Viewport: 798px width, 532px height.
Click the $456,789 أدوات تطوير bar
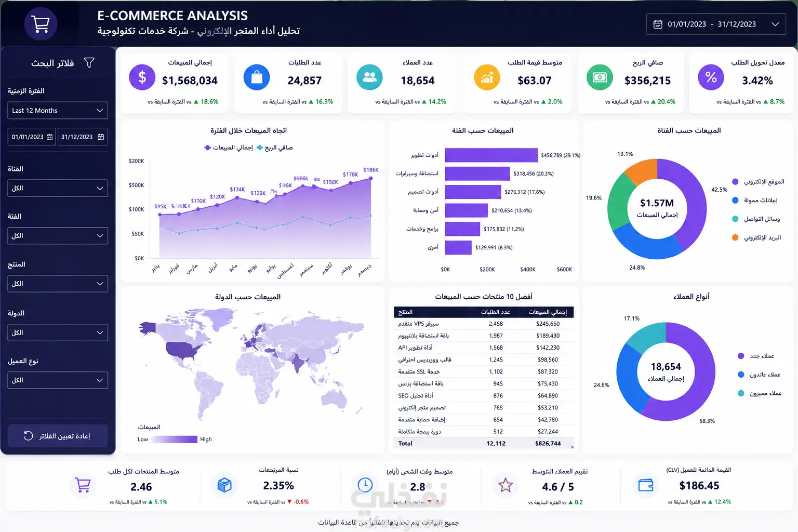pos(491,155)
